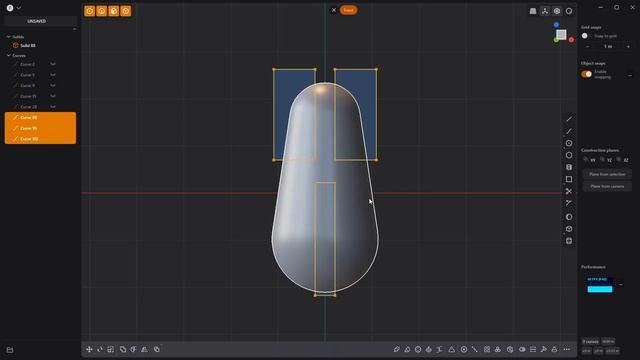Select the Box tool in right toolbar
The image size is (640, 360).
click(x=569, y=229)
